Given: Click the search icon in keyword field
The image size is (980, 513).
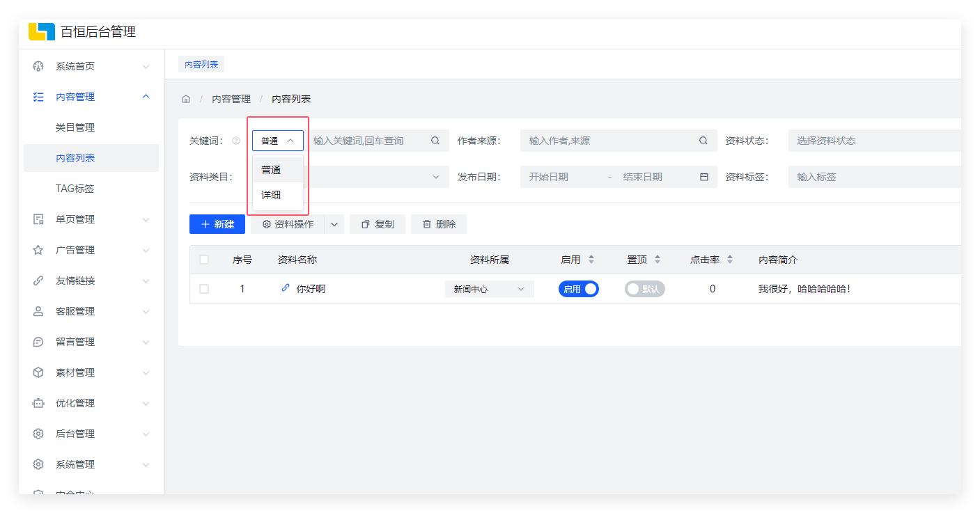Looking at the screenshot, I should 435,141.
